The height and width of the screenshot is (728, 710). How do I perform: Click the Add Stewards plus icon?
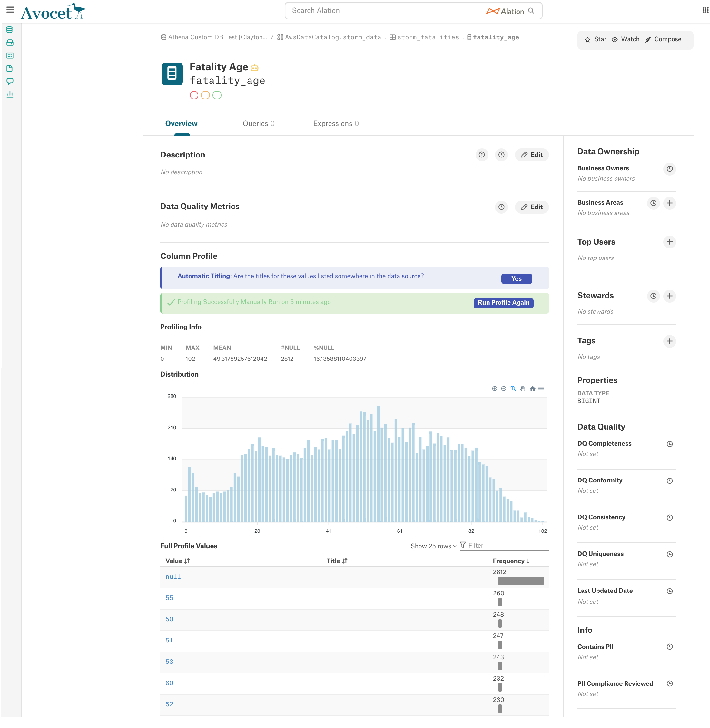click(x=670, y=296)
